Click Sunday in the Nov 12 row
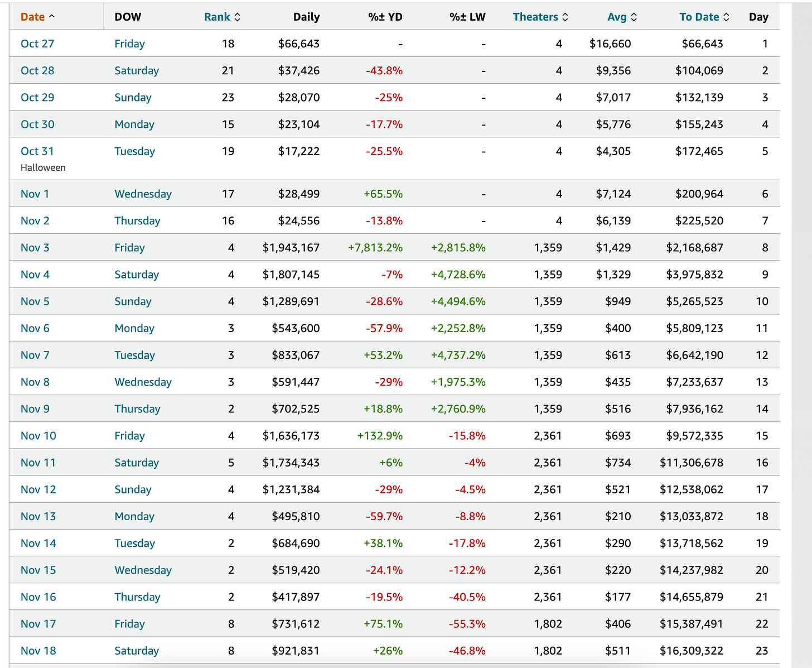 click(133, 489)
